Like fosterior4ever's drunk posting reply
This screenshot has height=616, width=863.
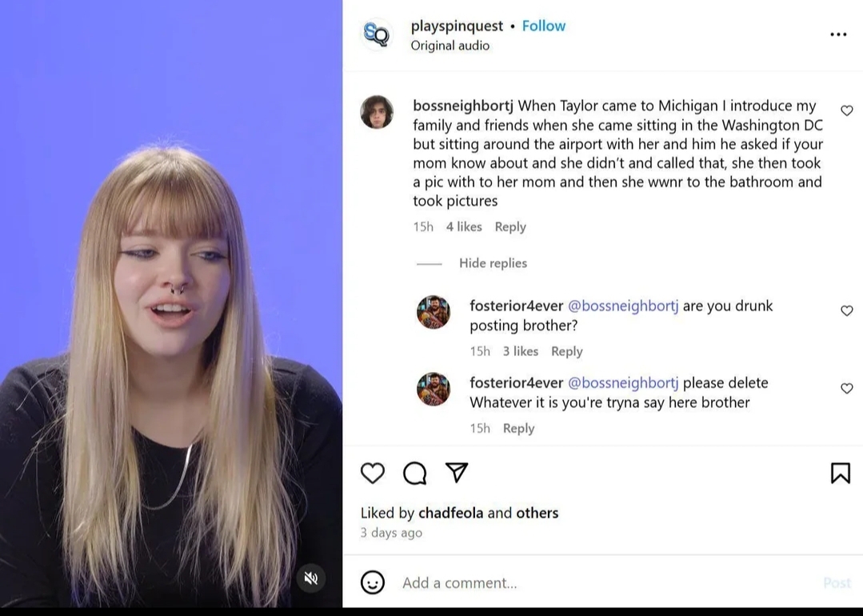point(846,311)
